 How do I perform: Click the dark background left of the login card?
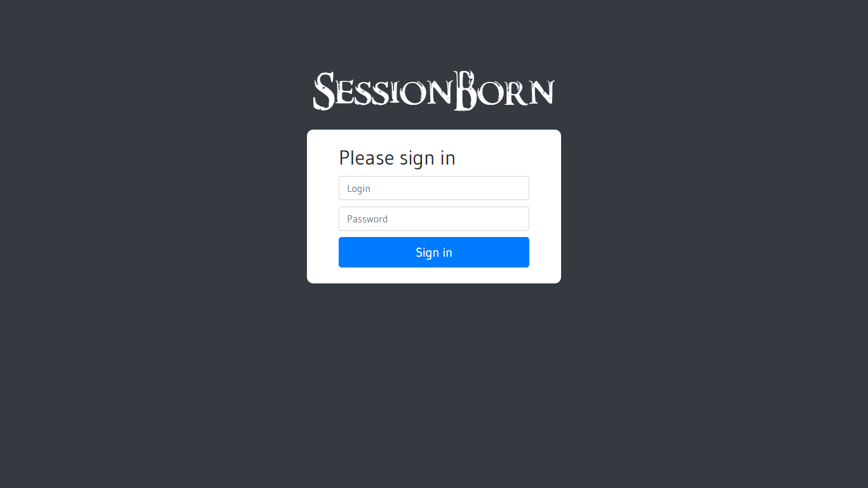point(153,207)
